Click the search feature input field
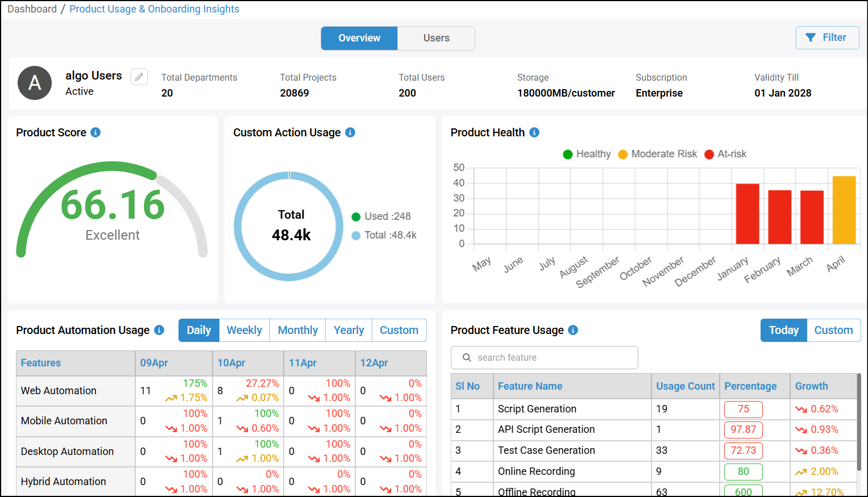The image size is (868, 497). (544, 357)
